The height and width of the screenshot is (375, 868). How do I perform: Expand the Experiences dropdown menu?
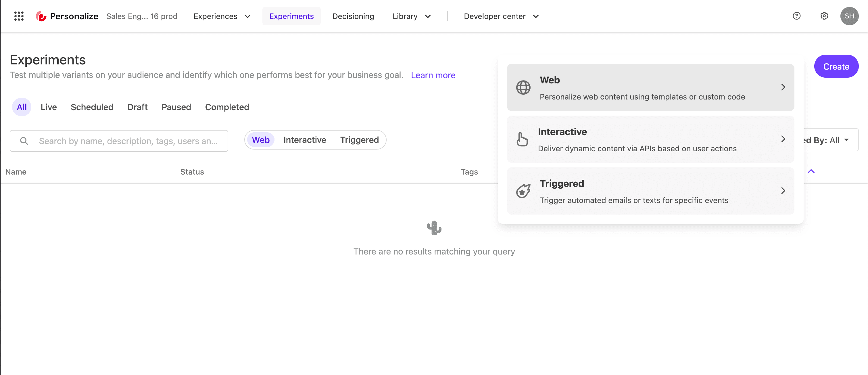[x=222, y=16]
